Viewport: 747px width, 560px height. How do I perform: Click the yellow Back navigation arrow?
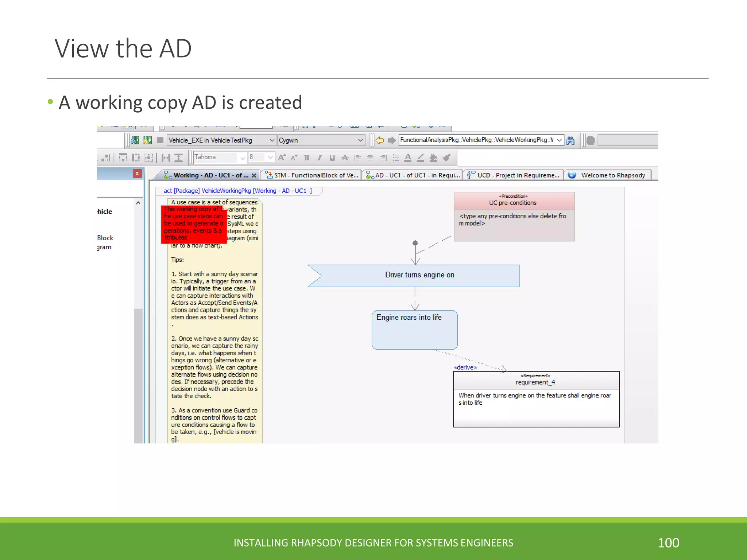(x=380, y=140)
